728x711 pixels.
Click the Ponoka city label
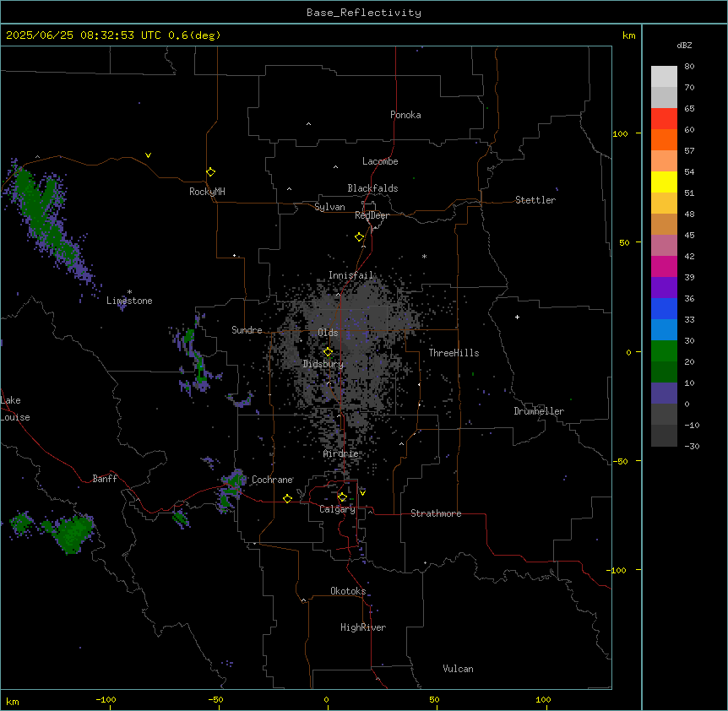405,115
